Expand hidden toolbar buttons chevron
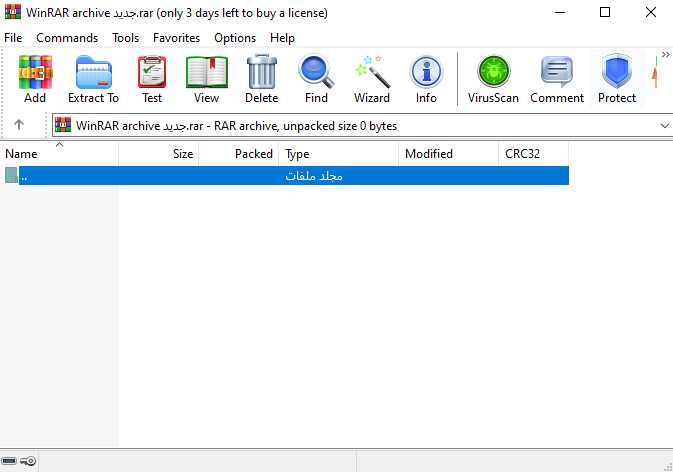The height and width of the screenshot is (472, 673). point(666,54)
